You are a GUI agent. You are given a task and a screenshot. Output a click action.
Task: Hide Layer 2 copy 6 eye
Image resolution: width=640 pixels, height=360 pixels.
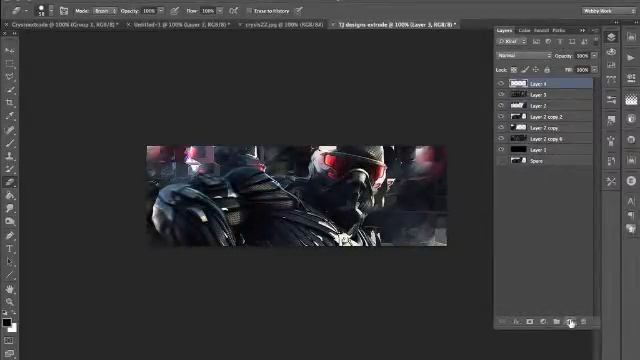[x=501, y=138]
